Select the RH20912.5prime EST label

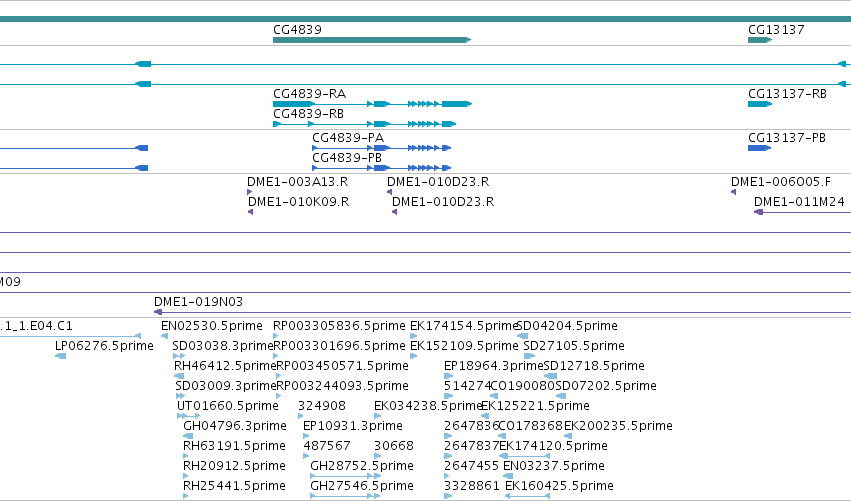[x=234, y=466]
